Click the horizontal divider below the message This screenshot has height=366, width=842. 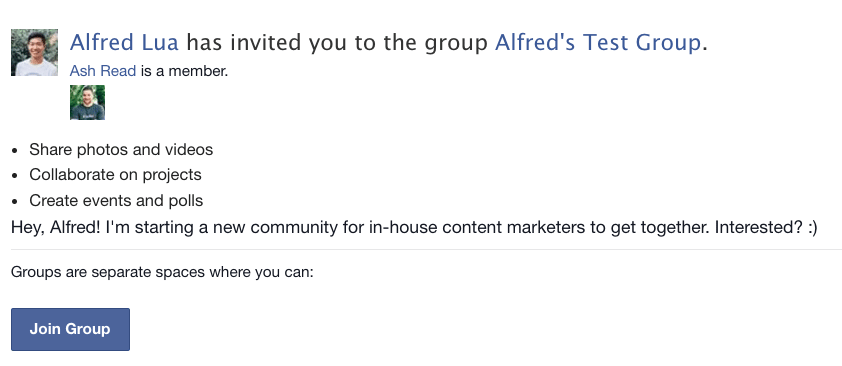pyautogui.click(x=426, y=250)
